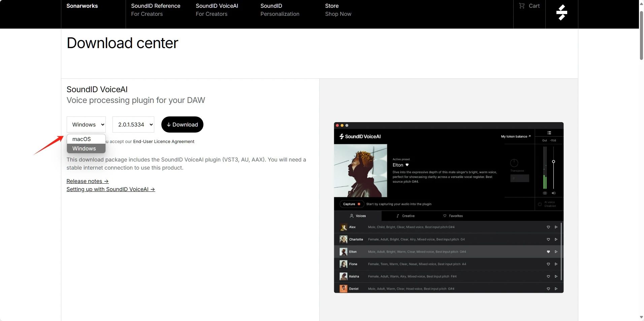
Task: Click the Transpose knob
Action: pos(514,163)
